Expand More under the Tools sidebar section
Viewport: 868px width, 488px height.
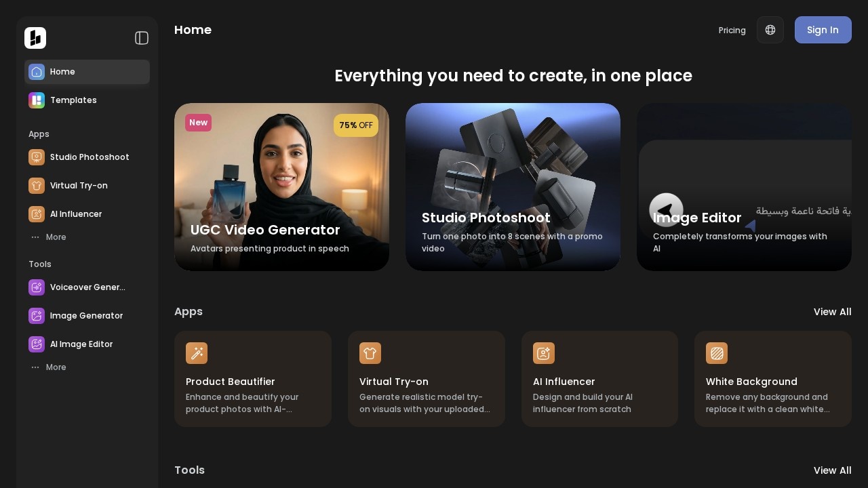point(48,367)
